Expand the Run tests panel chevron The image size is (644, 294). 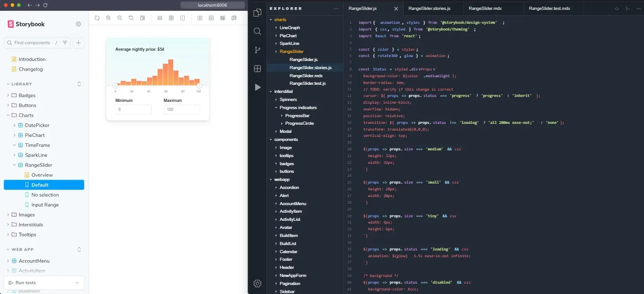(x=77, y=283)
